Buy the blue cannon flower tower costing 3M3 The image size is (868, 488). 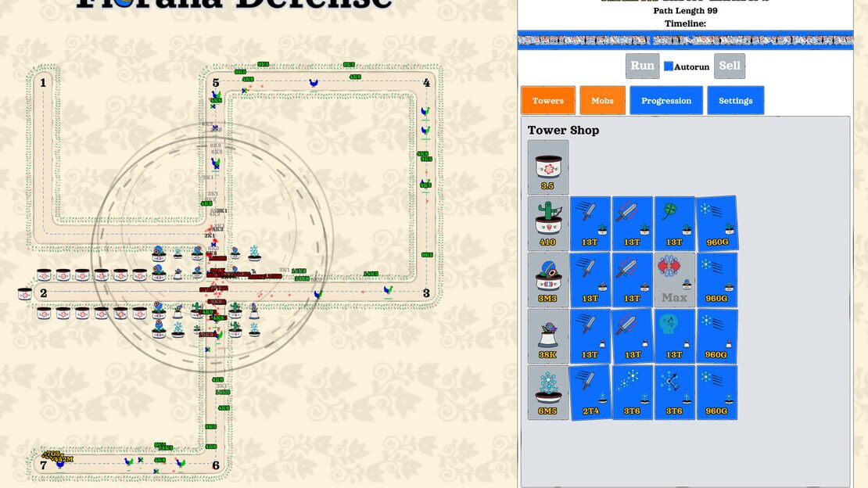547,279
